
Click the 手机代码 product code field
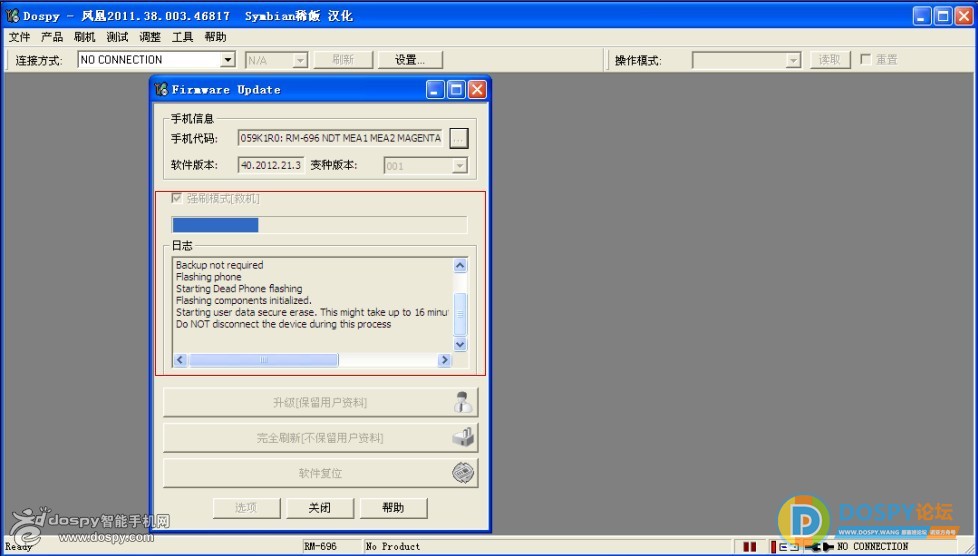click(340, 139)
